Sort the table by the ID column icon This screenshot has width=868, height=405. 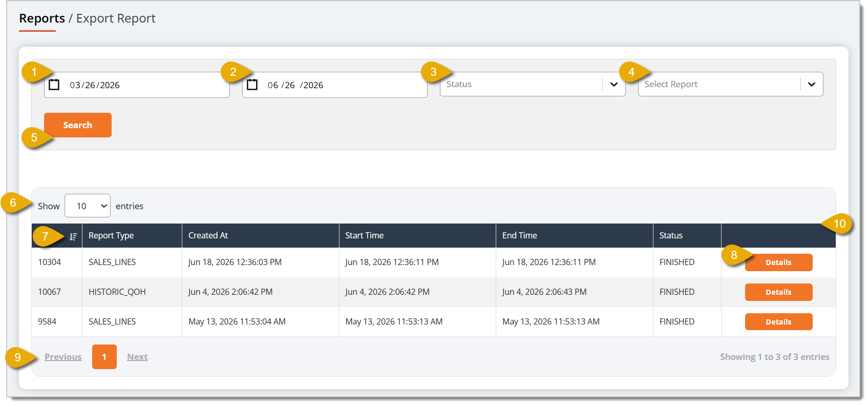pyautogui.click(x=73, y=236)
